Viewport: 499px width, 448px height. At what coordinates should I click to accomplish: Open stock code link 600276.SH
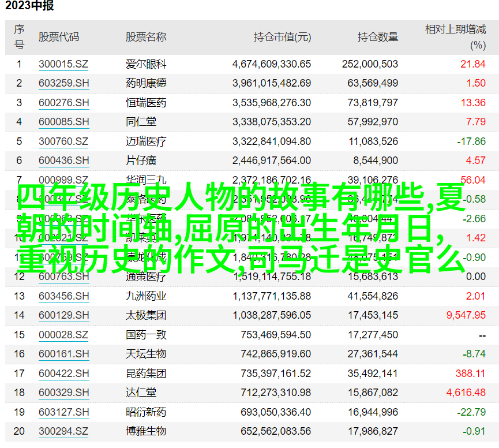[x=63, y=103]
